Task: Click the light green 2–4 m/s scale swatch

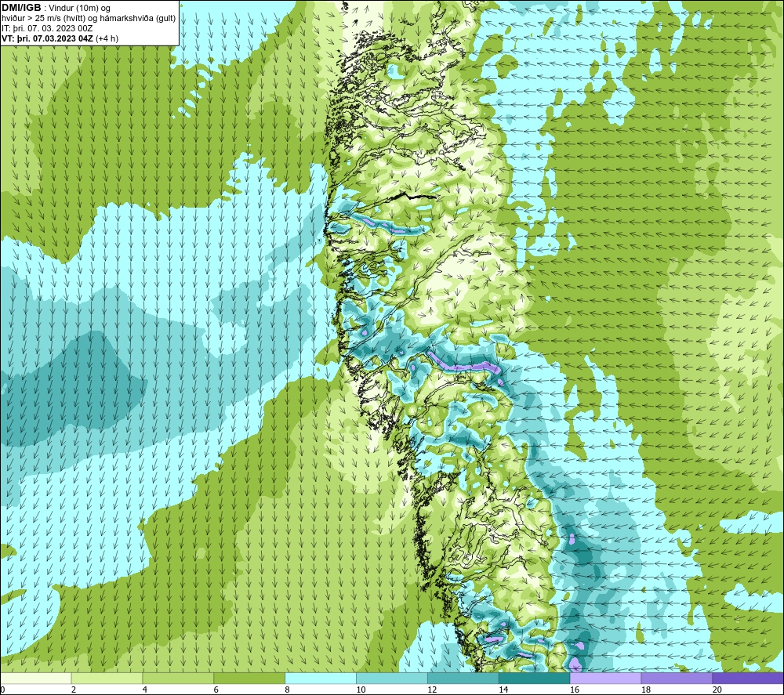Action: 107,678
